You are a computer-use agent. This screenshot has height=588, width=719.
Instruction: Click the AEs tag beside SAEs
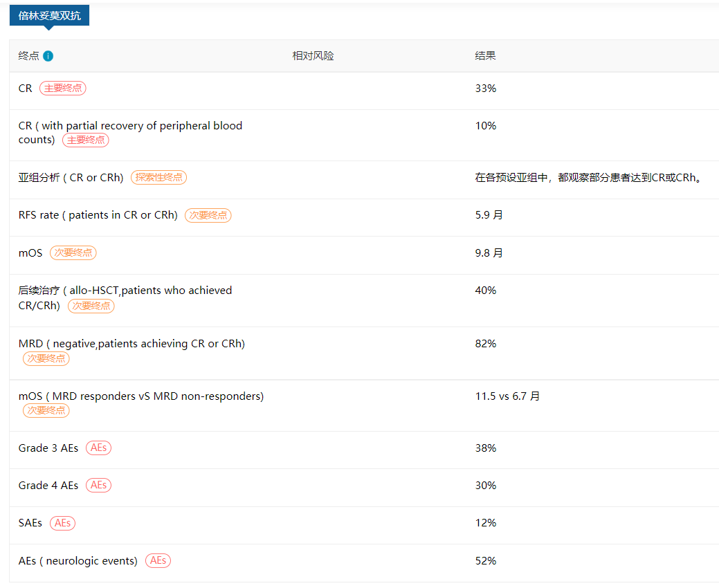(62, 523)
